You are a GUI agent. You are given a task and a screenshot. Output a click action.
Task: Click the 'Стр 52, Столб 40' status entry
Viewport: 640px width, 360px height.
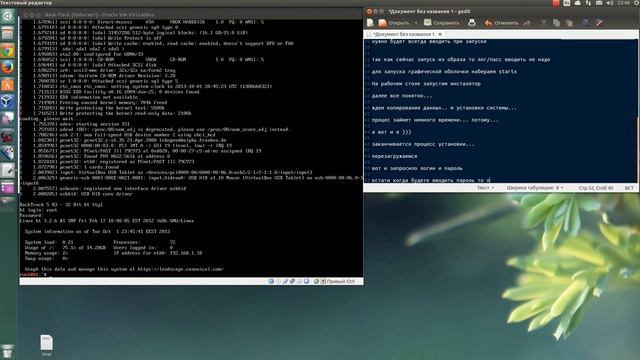pos(596,188)
